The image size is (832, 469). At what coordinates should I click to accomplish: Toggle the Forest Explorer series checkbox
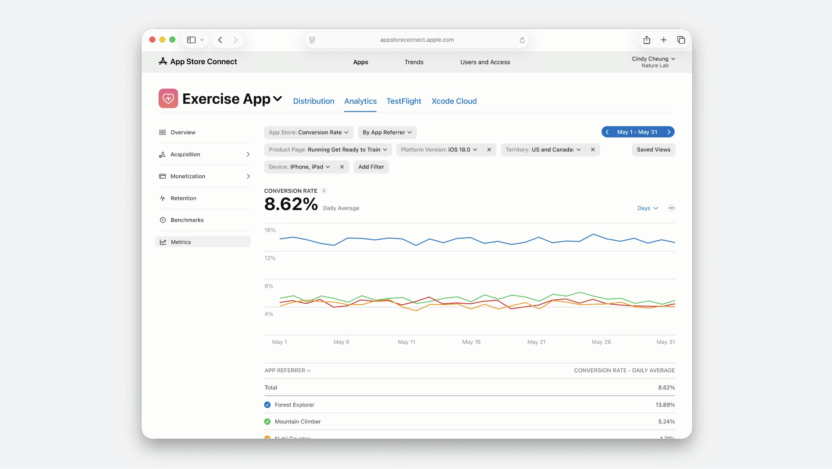tap(267, 405)
